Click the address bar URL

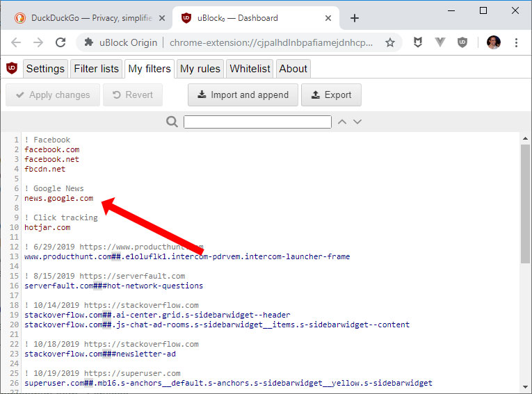point(271,42)
